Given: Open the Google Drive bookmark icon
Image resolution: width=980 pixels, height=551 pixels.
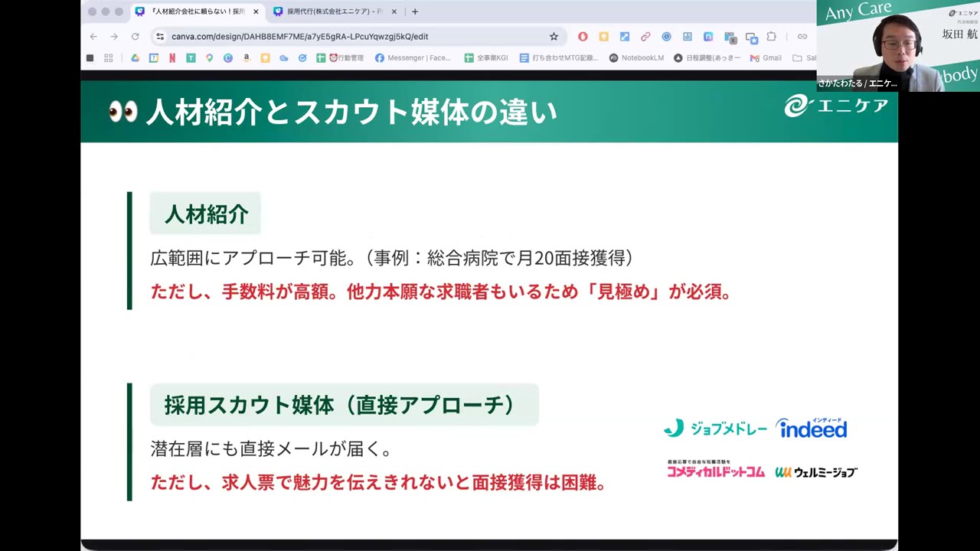Looking at the screenshot, I should 135,57.
